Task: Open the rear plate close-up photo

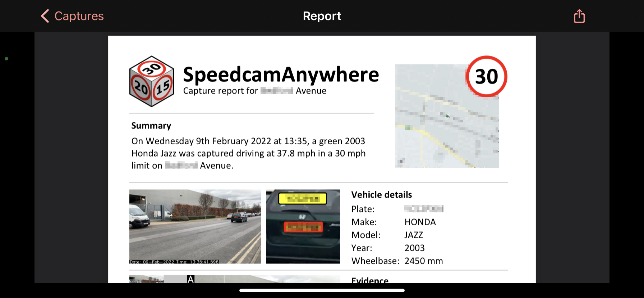Action: (x=303, y=227)
